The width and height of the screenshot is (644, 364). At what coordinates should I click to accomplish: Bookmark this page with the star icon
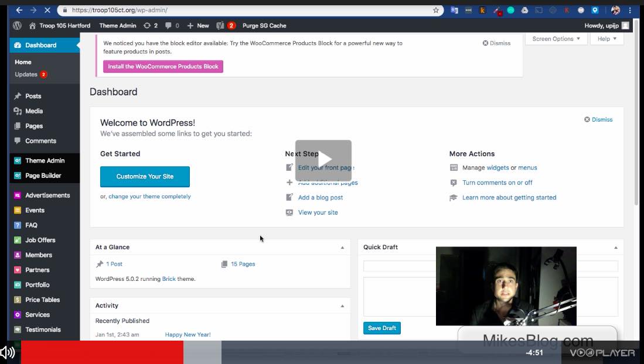(x=436, y=11)
